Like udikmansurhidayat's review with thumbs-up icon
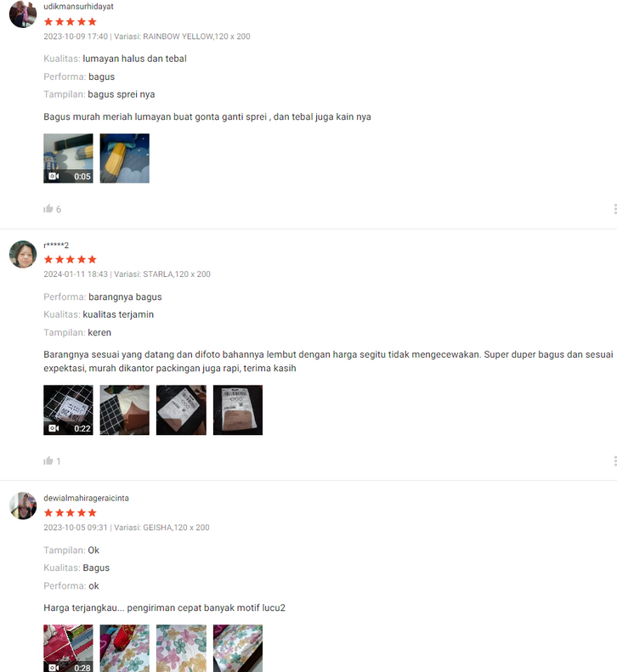 pos(48,209)
